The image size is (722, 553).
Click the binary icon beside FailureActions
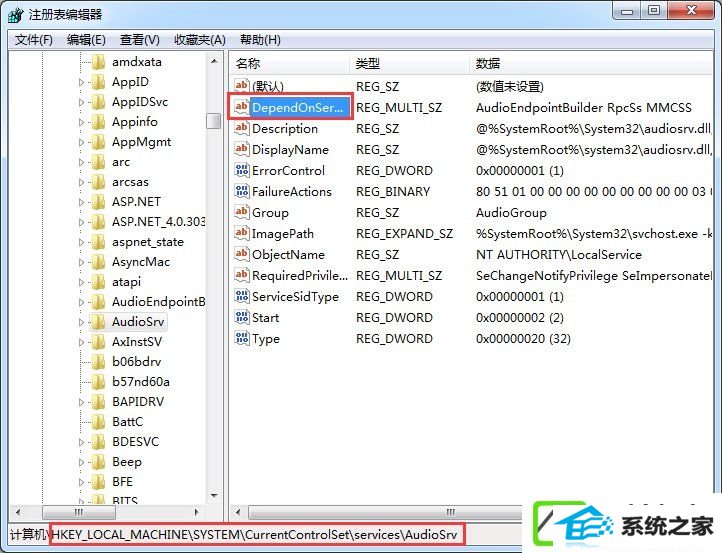point(242,191)
